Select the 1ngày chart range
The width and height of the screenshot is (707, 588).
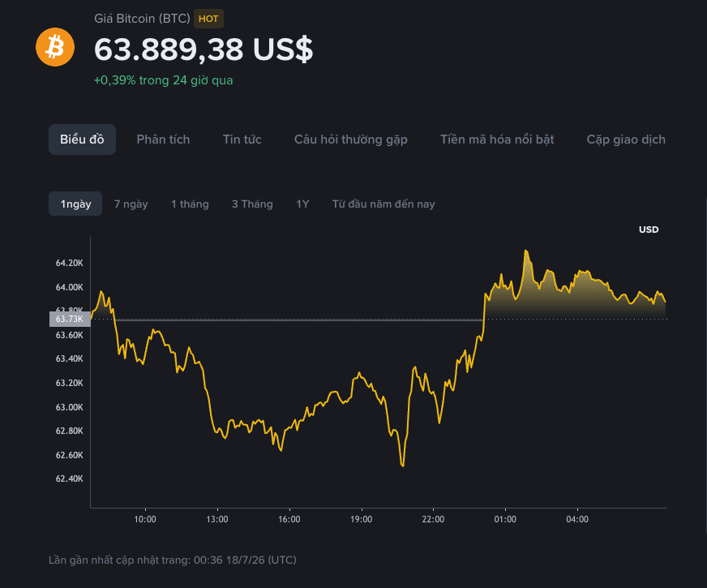[75, 204]
